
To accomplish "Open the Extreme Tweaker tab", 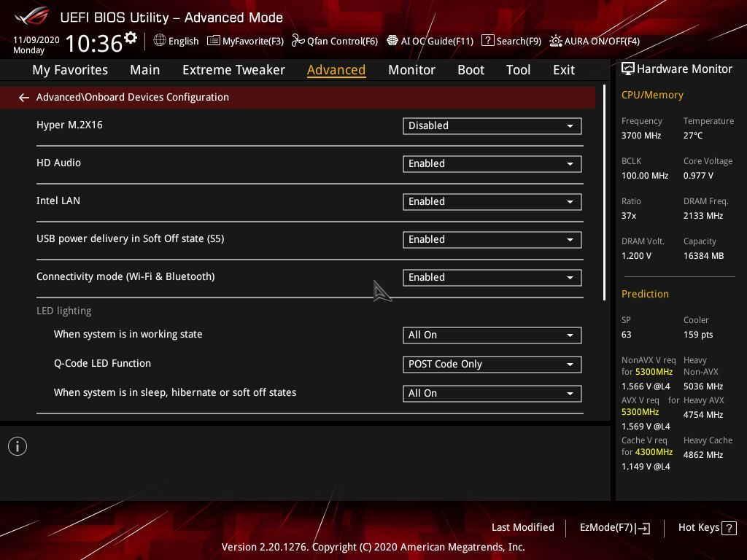I will pos(233,70).
